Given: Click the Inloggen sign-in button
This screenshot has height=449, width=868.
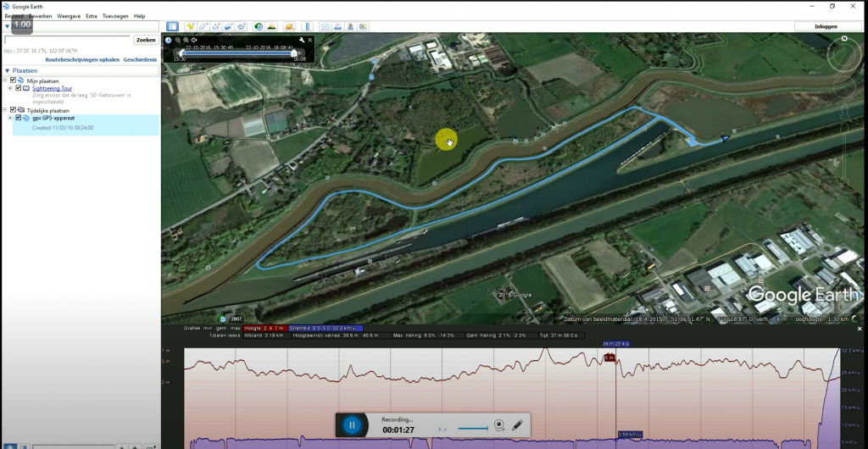Looking at the screenshot, I should 826,26.
